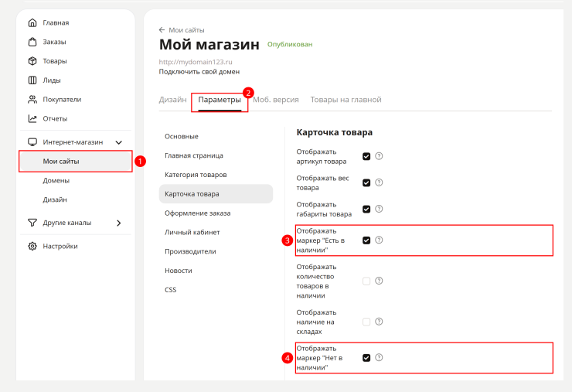Click the people icon for Покупатели

[x=32, y=99]
